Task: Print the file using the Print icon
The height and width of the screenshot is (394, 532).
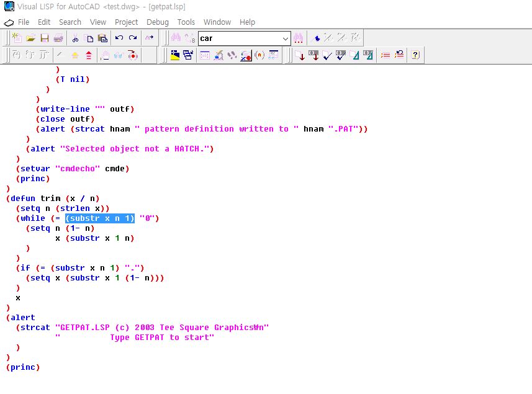Action: [57, 38]
